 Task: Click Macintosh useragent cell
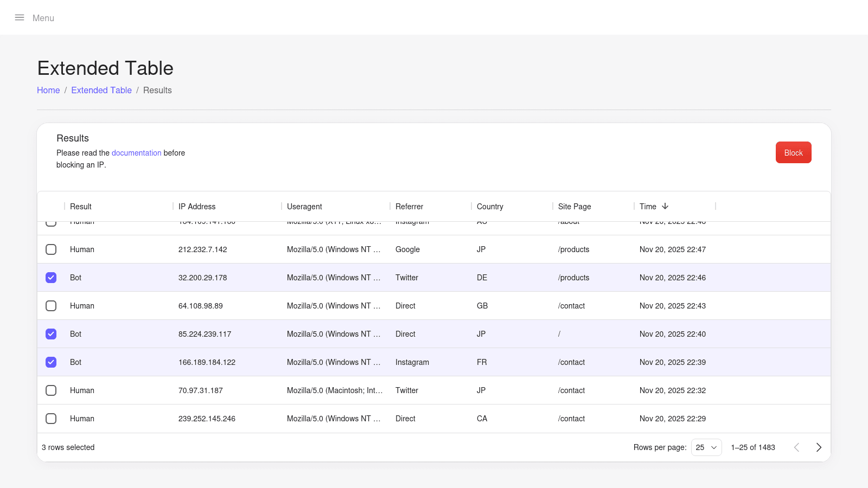pos(335,390)
